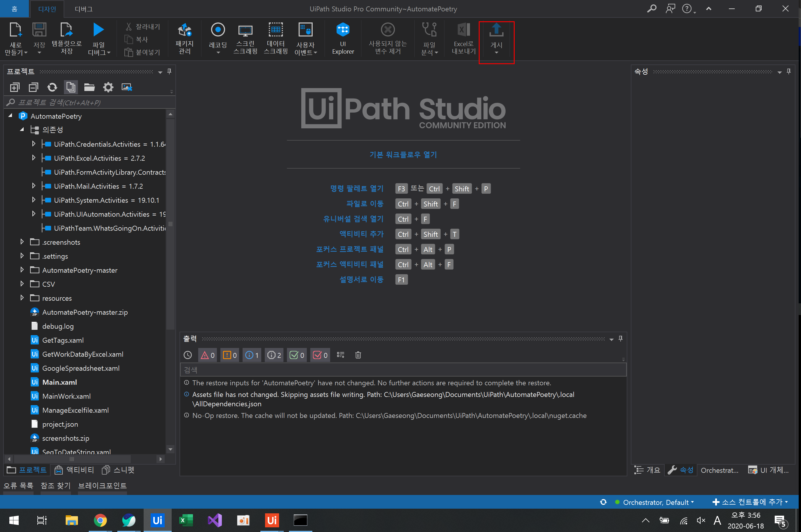Toggle green check success filter in output
The height and width of the screenshot is (532, 801).
click(296, 355)
